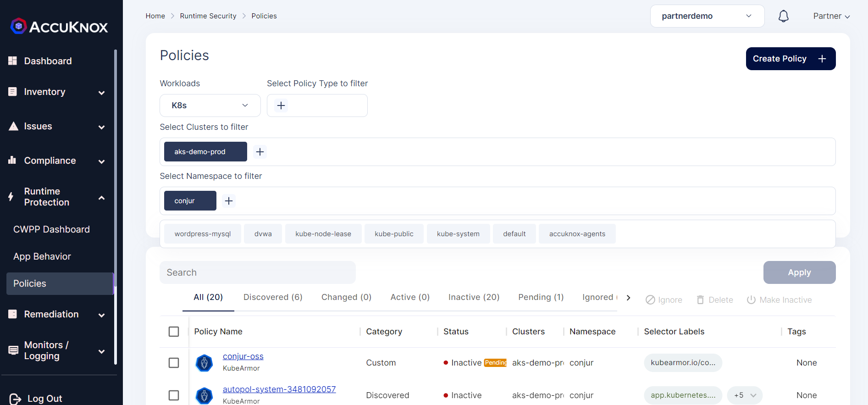
Task: Select Policies in sidebar
Action: [x=60, y=283]
